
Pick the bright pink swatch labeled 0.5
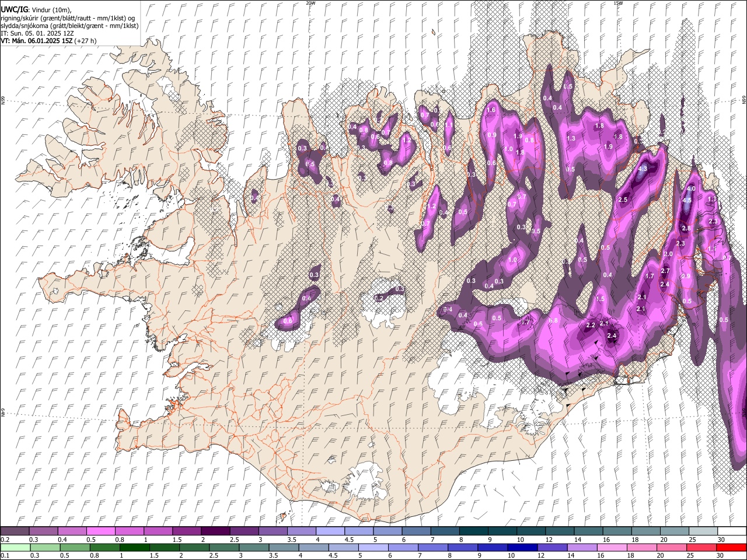[x=100, y=531]
